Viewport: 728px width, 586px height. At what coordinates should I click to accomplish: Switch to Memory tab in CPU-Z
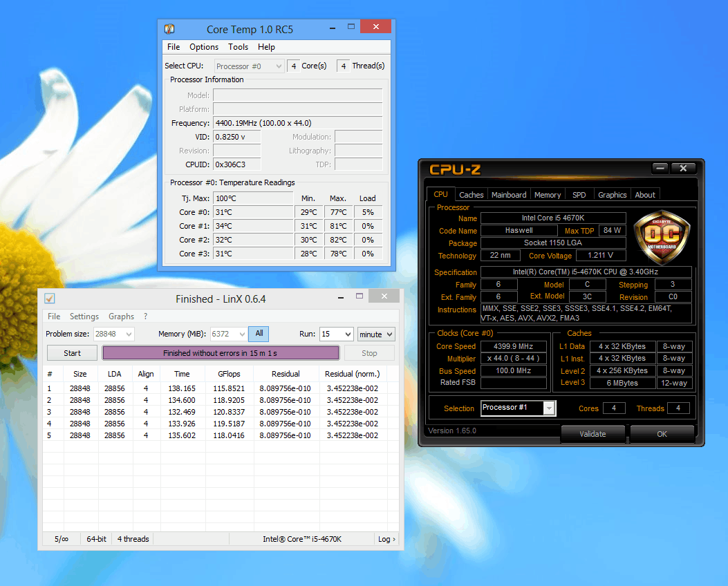click(x=548, y=195)
